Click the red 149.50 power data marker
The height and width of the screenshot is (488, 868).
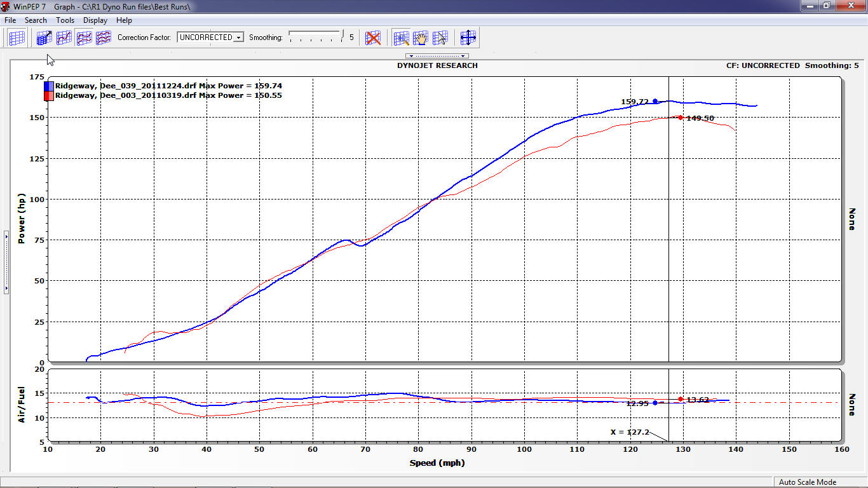point(681,118)
